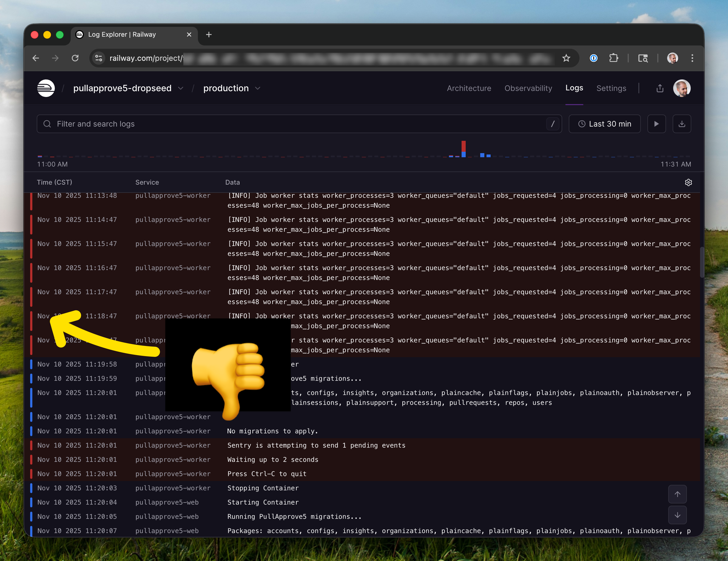Open Last 30 min time range selector

point(604,124)
